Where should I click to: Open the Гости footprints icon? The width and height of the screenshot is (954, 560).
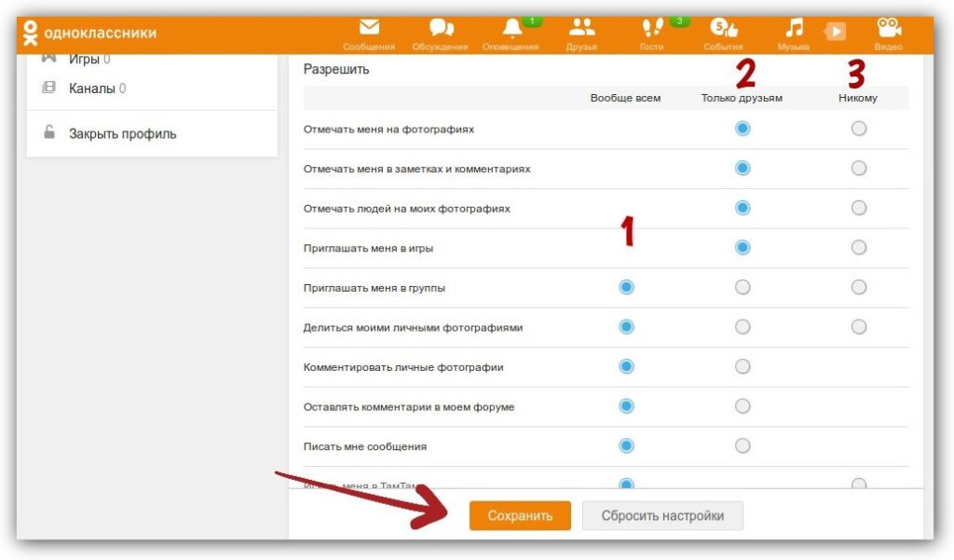(x=652, y=27)
